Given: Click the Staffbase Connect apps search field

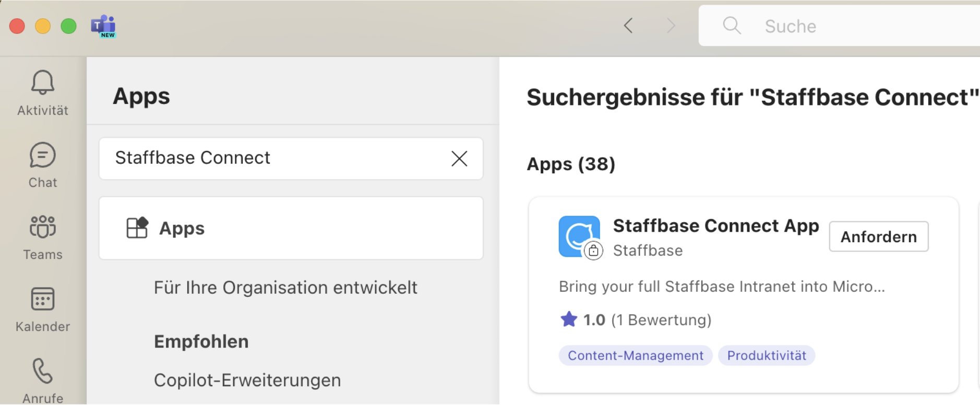Looking at the screenshot, I should tap(291, 159).
